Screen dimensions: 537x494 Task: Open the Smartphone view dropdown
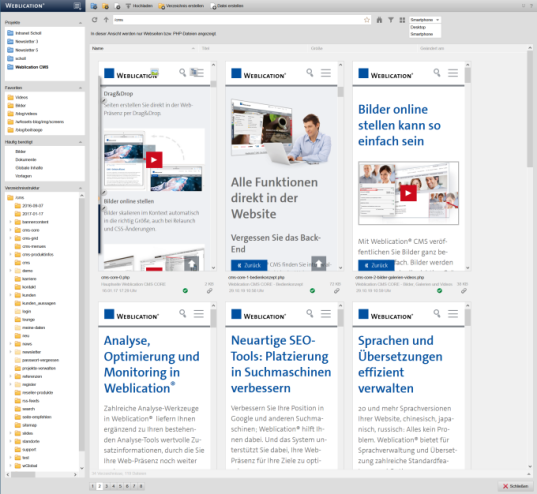point(425,20)
